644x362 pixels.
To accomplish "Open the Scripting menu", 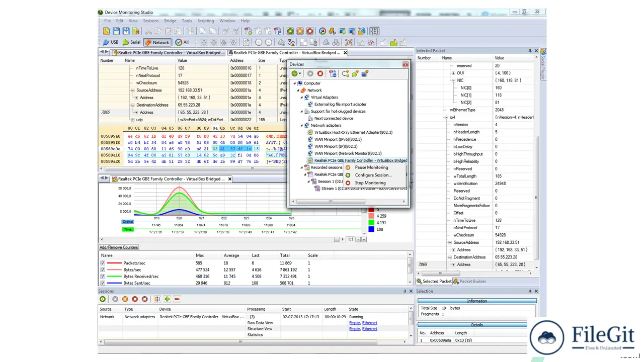I will [205, 21].
